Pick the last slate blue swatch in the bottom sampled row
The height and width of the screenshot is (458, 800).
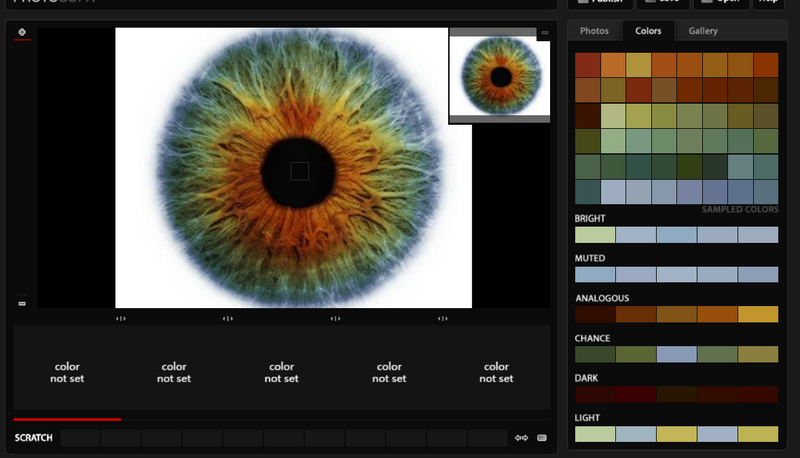[x=766, y=192]
